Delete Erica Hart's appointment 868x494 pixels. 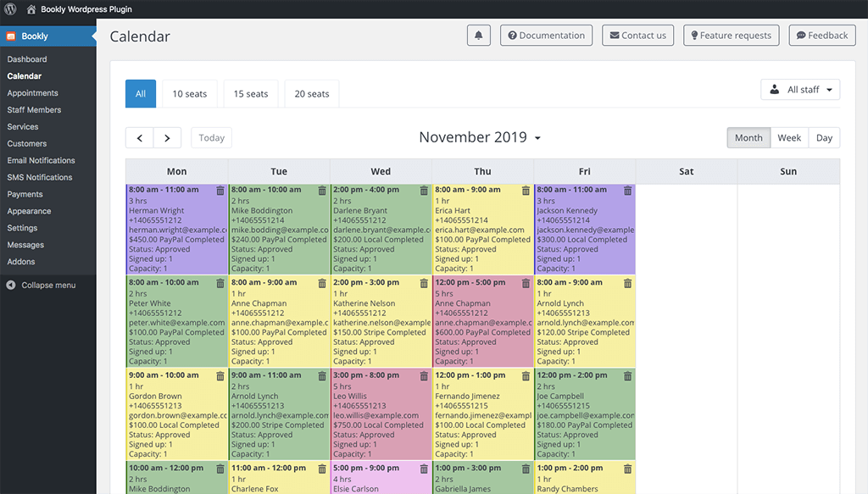(x=526, y=191)
